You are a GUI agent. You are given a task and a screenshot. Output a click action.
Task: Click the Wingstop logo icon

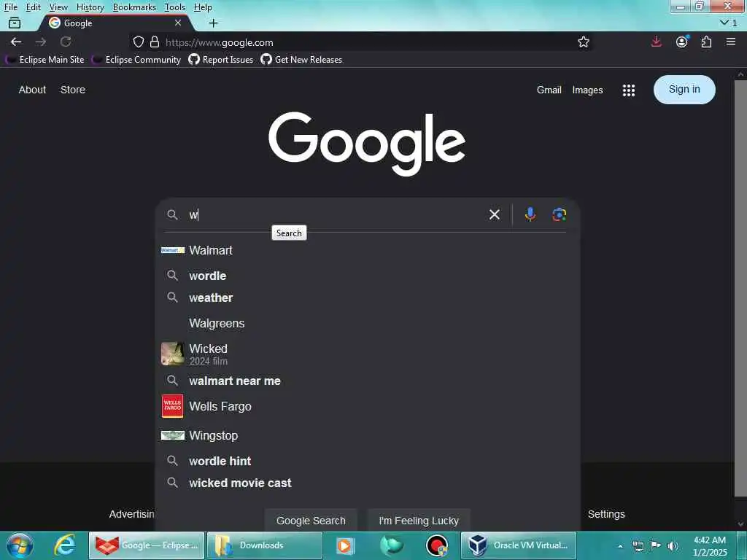pos(172,435)
